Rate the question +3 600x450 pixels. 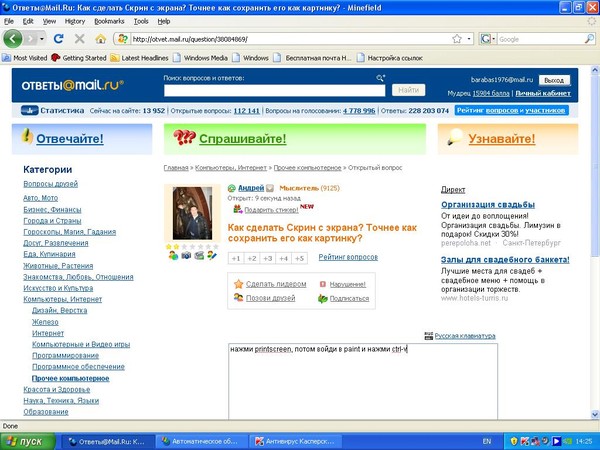click(x=267, y=258)
